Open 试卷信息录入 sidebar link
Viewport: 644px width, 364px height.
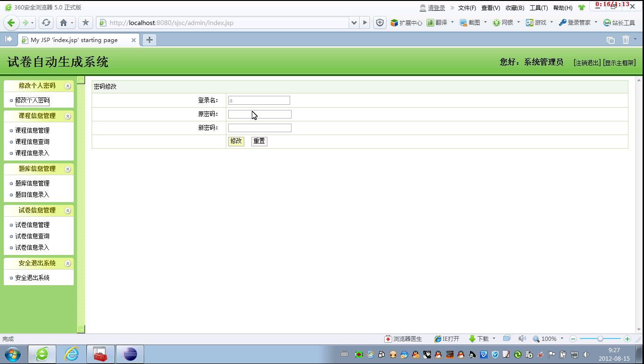pyautogui.click(x=32, y=247)
